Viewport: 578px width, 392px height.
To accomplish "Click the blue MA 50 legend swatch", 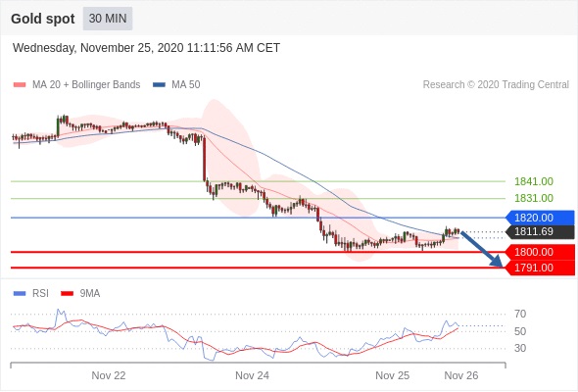I will (x=159, y=85).
